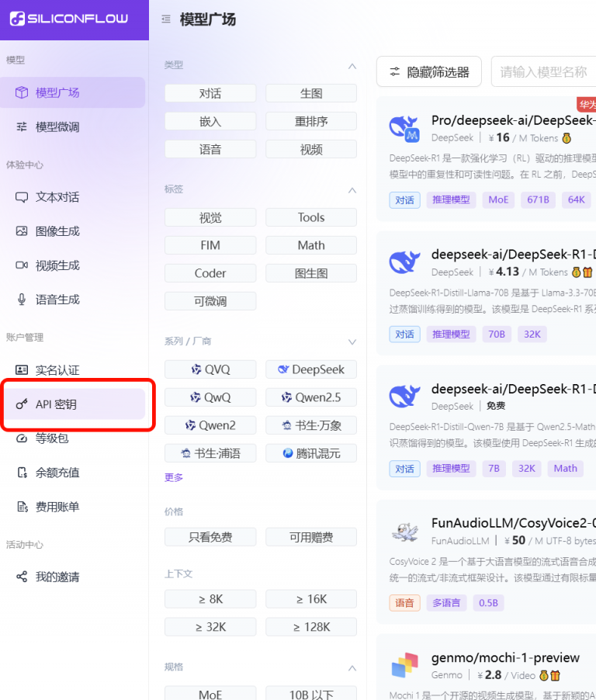Click the API 密钥 key icon
The height and width of the screenshot is (700, 596).
pyautogui.click(x=22, y=404)
